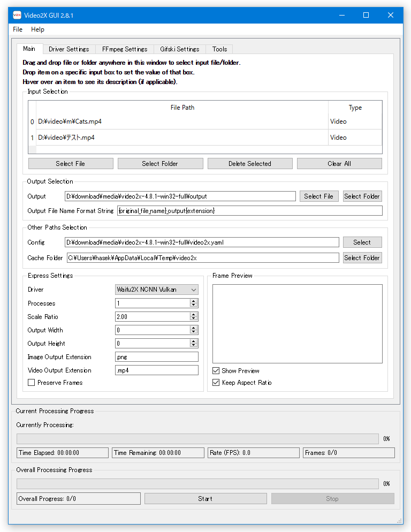The height and width of the screenshot is (532, 411).
Task: Open the FFmpeg Settings tab
Action: click(x=125, y=49)
